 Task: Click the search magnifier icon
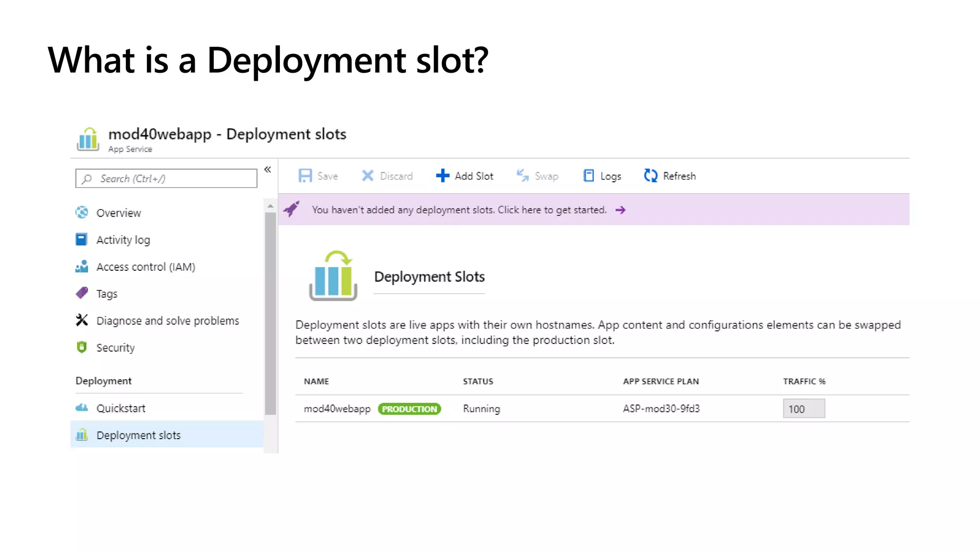87,179
